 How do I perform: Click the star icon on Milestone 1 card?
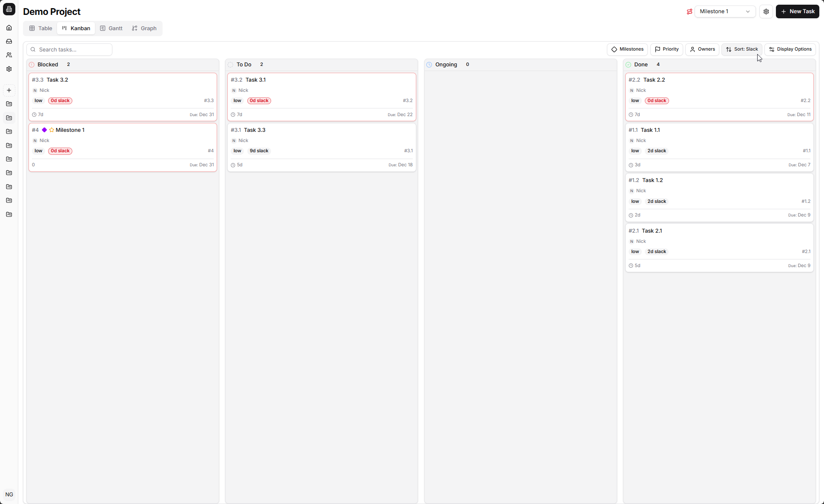[51, 130]
